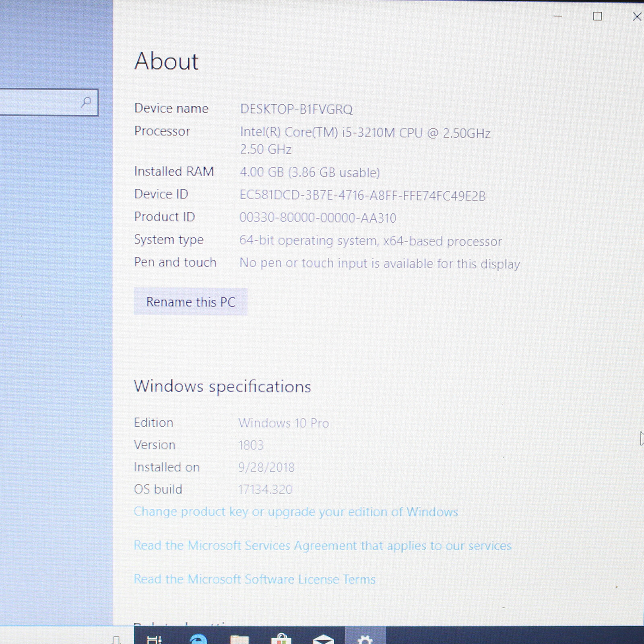
Task: Click the OS build label
Action: pyautogui.click(x=158, y=489)
